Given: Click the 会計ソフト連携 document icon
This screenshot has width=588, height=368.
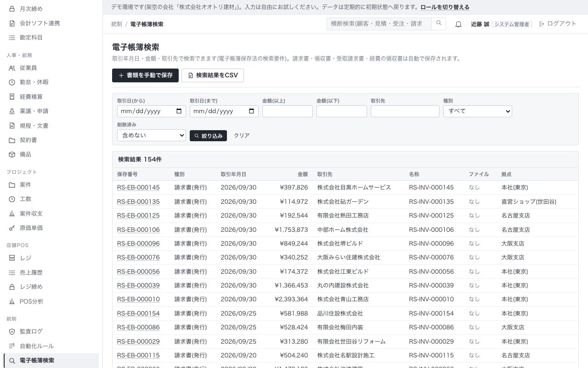Looking at the screenshot, I should pyautogui.click(x=12, y=23).
